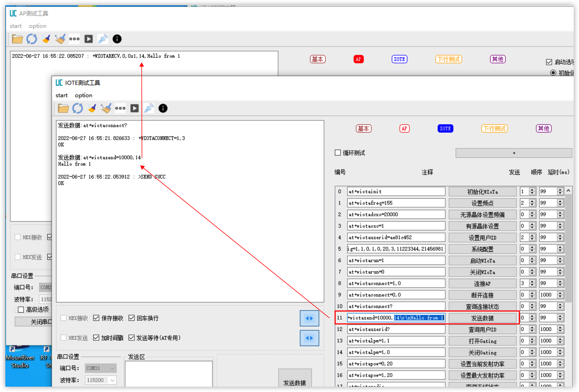Image resolution: width=579 pixels, height=392 pixels.
Task: Toggle 加时间戳 checkbox
Action: 96,338
